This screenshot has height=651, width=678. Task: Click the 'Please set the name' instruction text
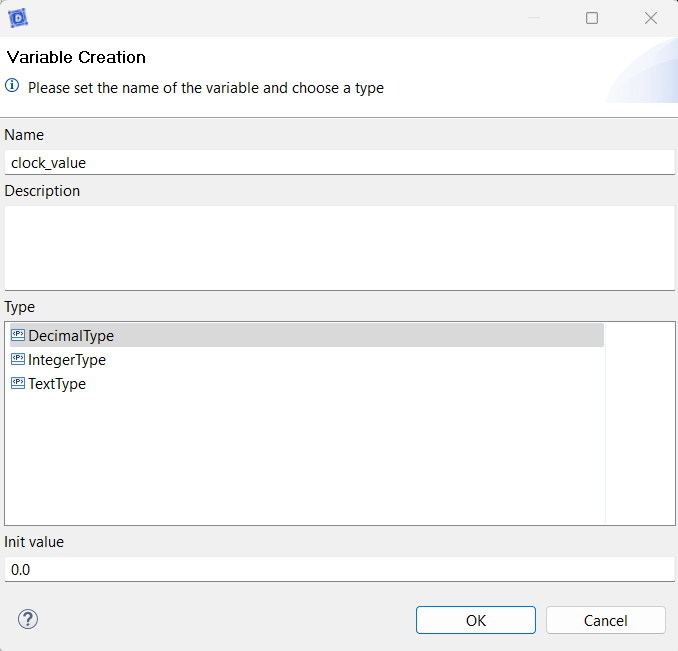206,88
